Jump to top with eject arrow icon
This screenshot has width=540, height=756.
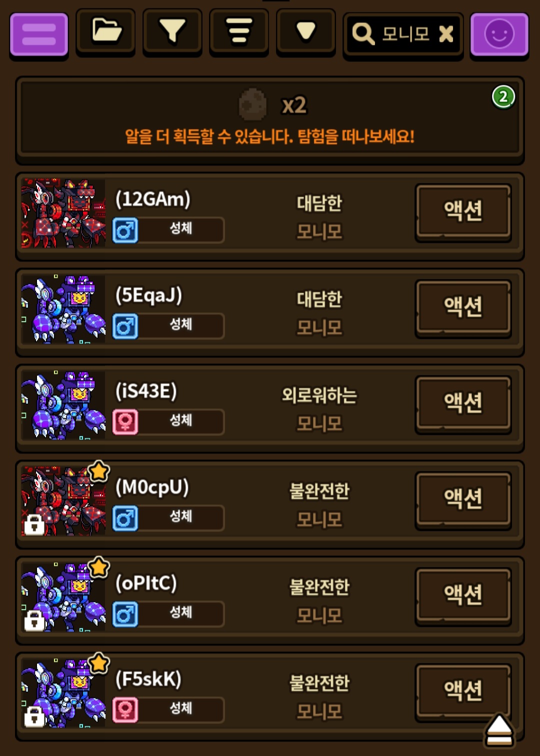[499, 731]
